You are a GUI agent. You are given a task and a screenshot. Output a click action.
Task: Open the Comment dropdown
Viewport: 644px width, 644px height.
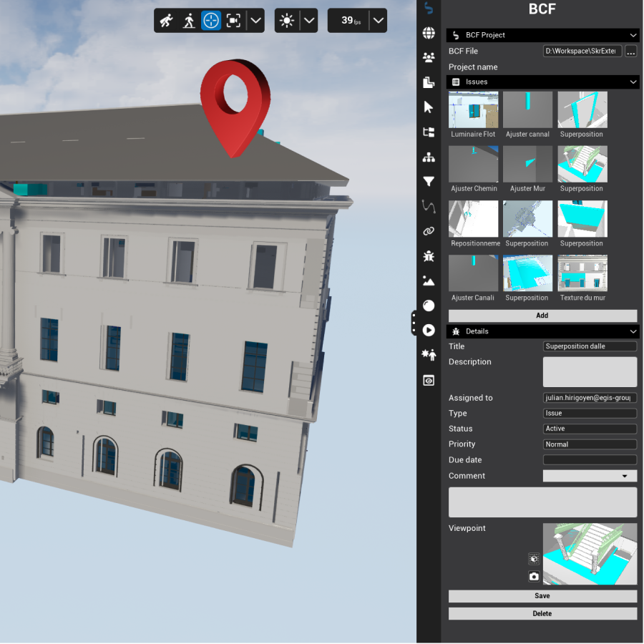point(590,476)
